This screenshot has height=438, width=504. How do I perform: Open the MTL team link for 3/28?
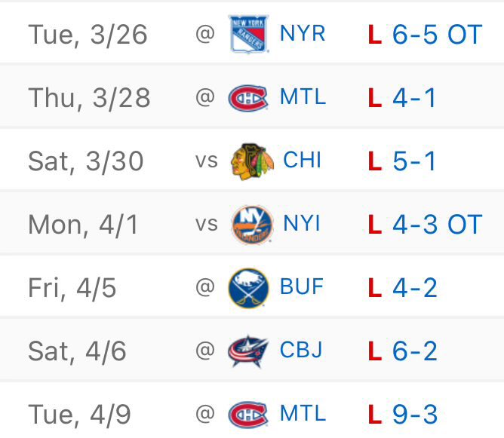pos(303,96)
